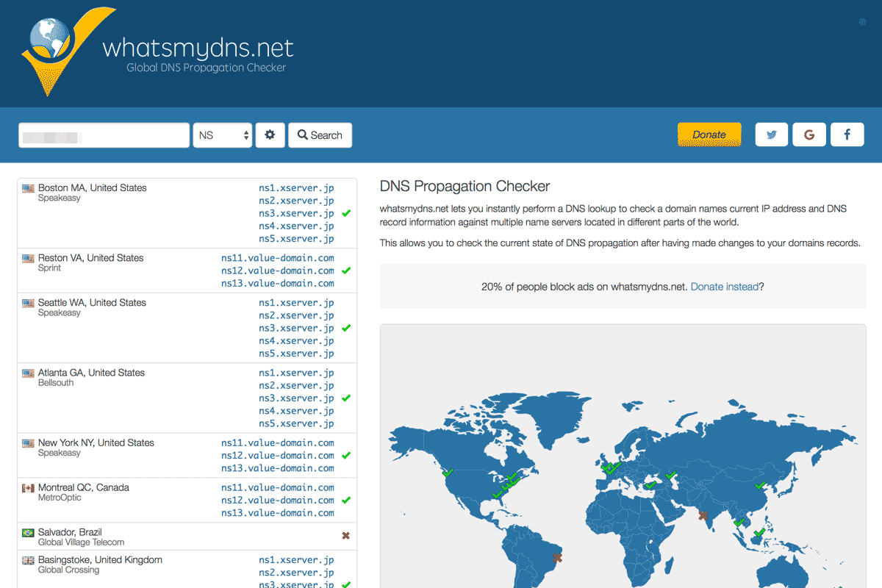Open ns1.xserver.jp in the Boston row
The image size is (882, 588).
[296, 188]
